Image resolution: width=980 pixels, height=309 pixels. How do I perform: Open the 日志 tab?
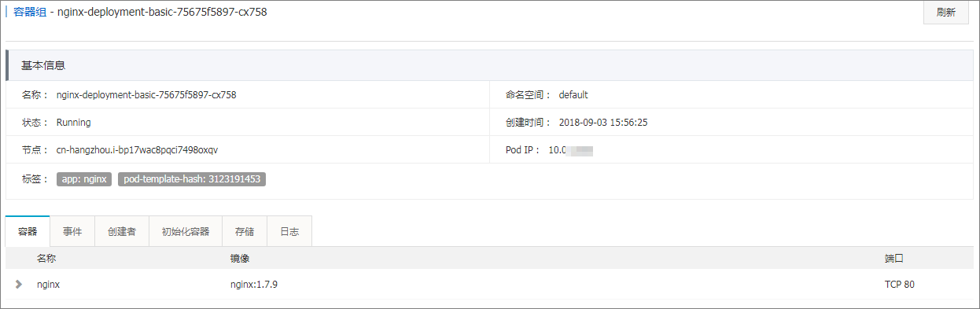pos(289,232)
